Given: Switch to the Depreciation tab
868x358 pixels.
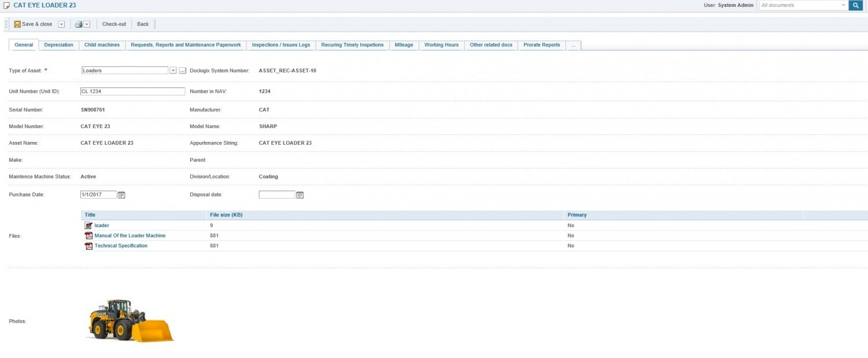Looking at the screenshot, I should click(58, 45).
